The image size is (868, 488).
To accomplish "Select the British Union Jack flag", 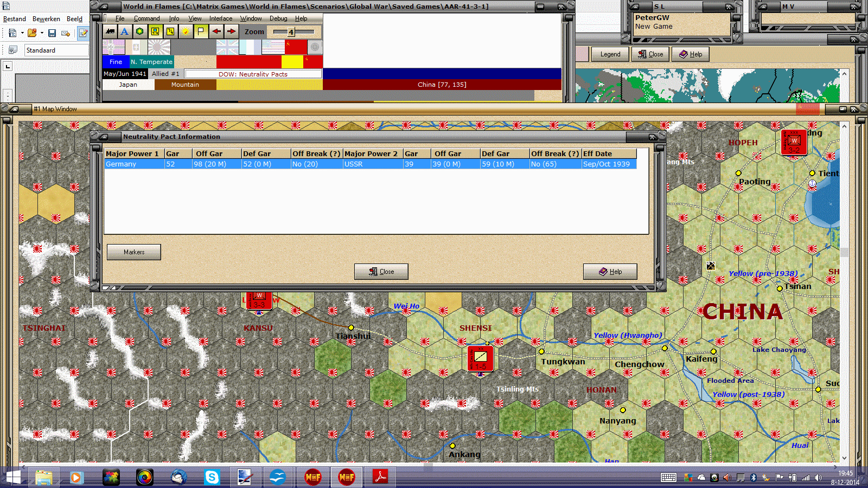I will (x=227, y=47).
